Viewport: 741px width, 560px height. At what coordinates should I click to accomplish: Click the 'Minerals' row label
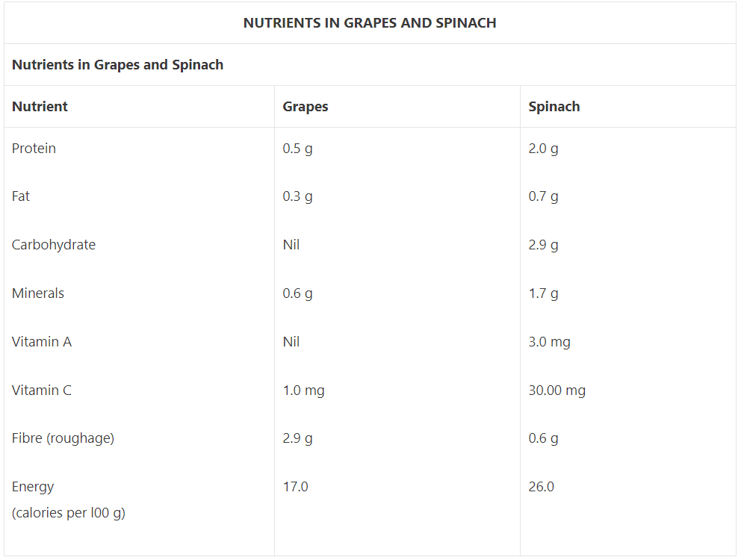(37, 293)
